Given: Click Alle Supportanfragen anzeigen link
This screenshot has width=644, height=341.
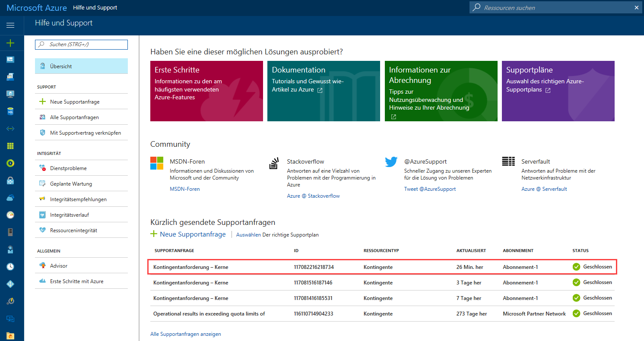Looking at the screenshot, I should point(186,334).
